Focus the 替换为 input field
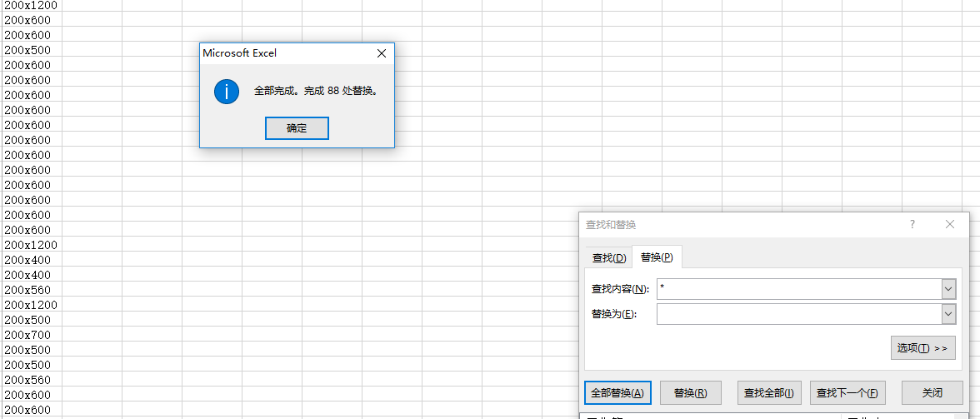This screenshot has width=980, height=419. (x=798, y=314)
